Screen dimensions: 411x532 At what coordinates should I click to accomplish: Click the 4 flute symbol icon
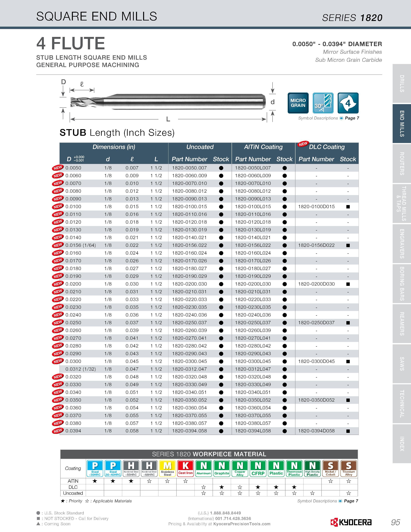[x=348, y=103]
